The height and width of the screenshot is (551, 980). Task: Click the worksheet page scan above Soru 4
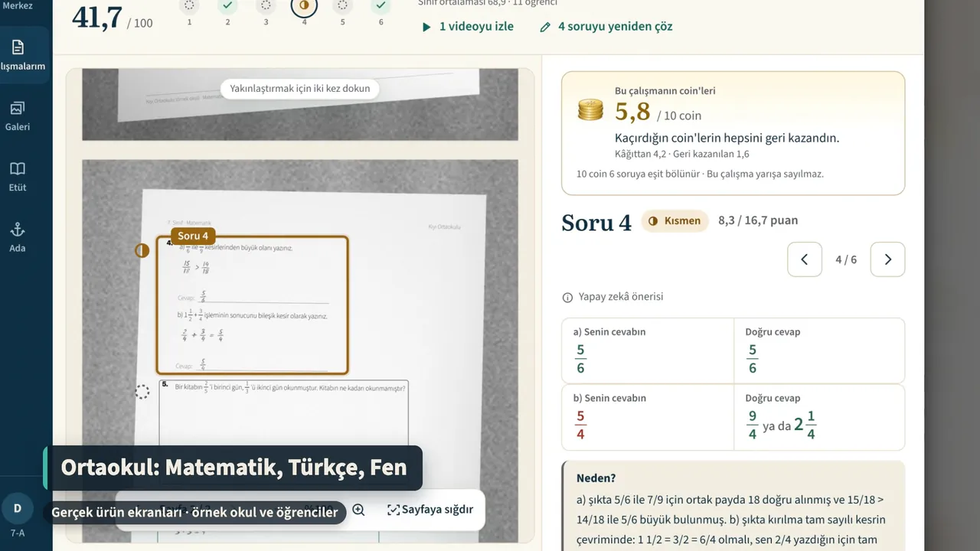(300, 105)
